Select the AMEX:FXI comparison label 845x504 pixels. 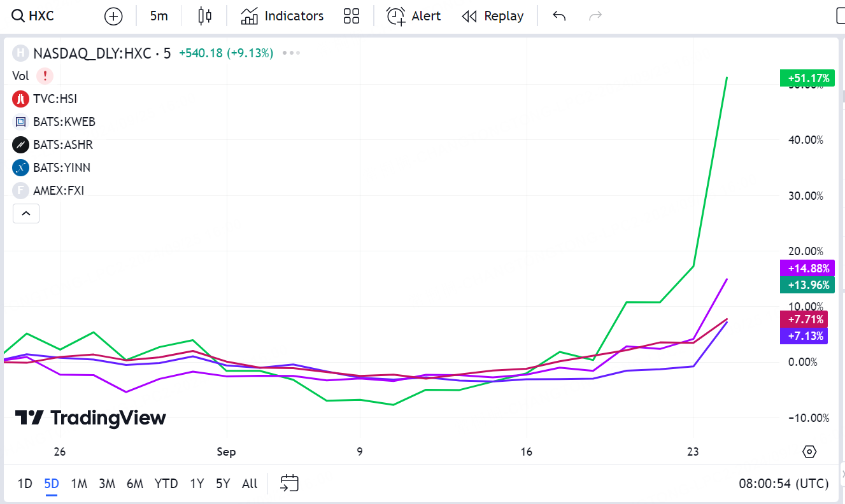tap(59, 191)
